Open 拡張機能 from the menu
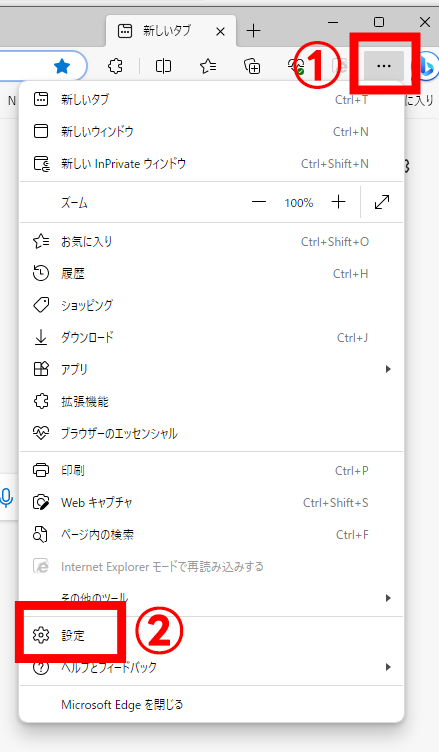439x752 pixels. (x=211, y=401)
